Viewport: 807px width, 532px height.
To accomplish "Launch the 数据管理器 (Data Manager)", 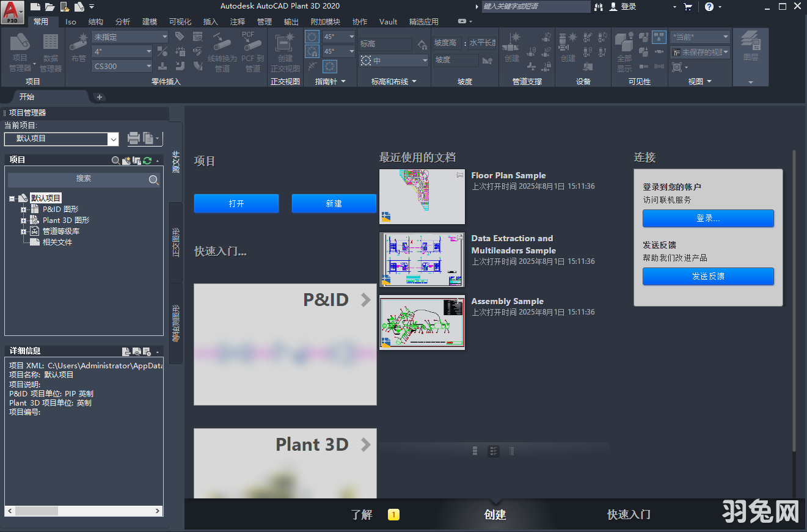I will point(49,50).
